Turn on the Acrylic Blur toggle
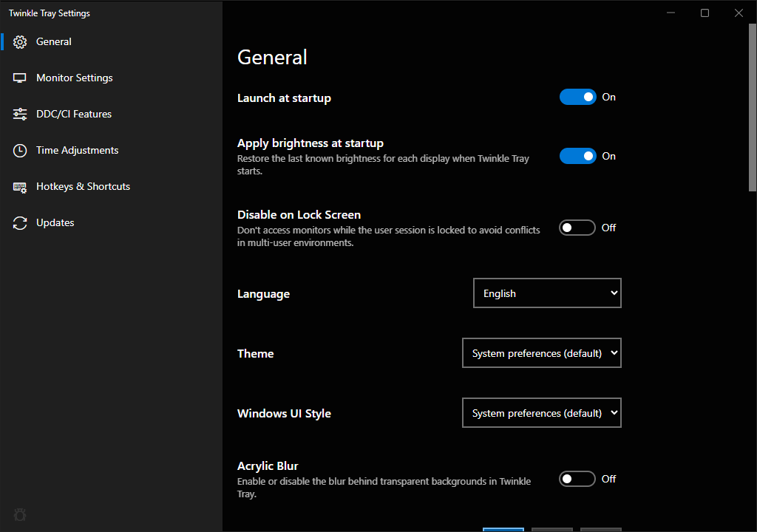 coord(577,479)
